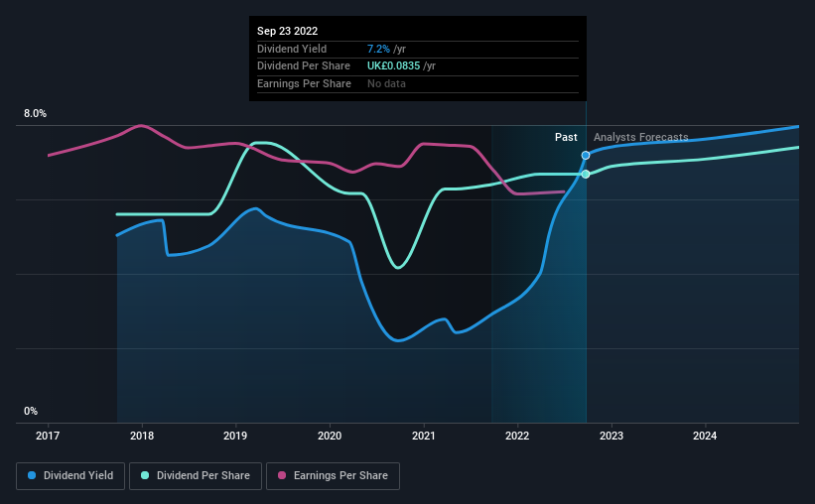This screenshot has height=504, width=815.
Task: Click the 2019 x-axis label
Action: coord(235,436)
